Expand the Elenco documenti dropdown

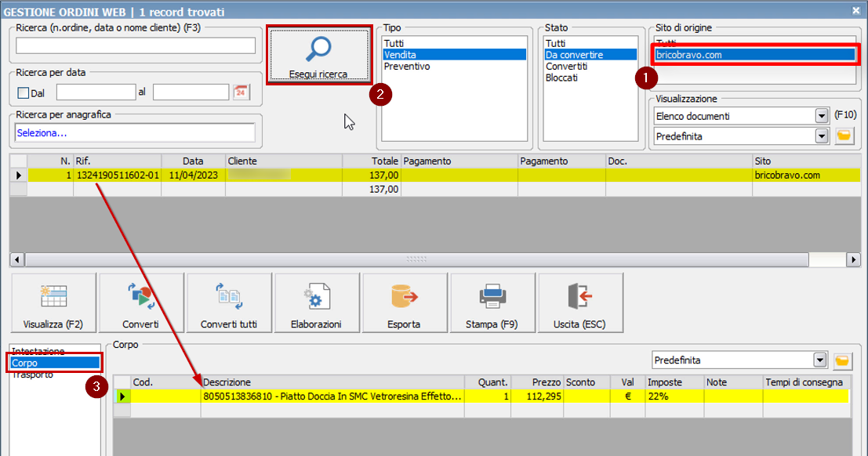(x=822, y=116)
